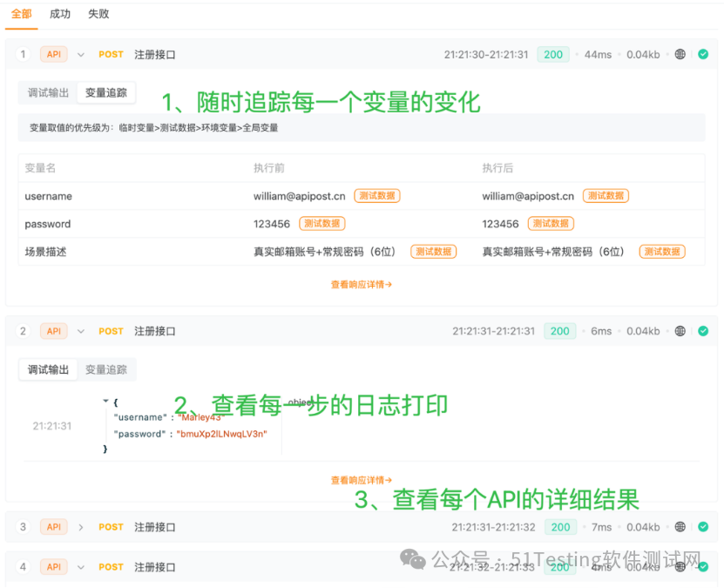This screenshot has width=724, height=588.
Task: Click the green checkmark icon on request 3
Action: tap(703, 527)
